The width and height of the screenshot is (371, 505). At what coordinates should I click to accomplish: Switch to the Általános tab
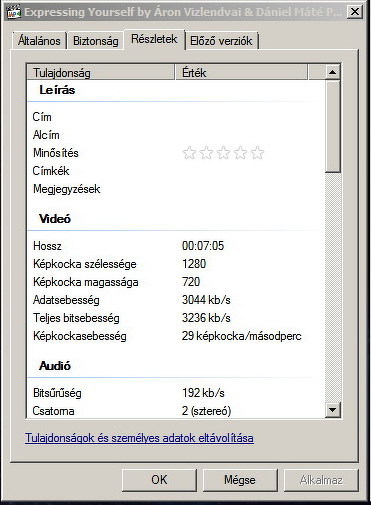(39, 41)
